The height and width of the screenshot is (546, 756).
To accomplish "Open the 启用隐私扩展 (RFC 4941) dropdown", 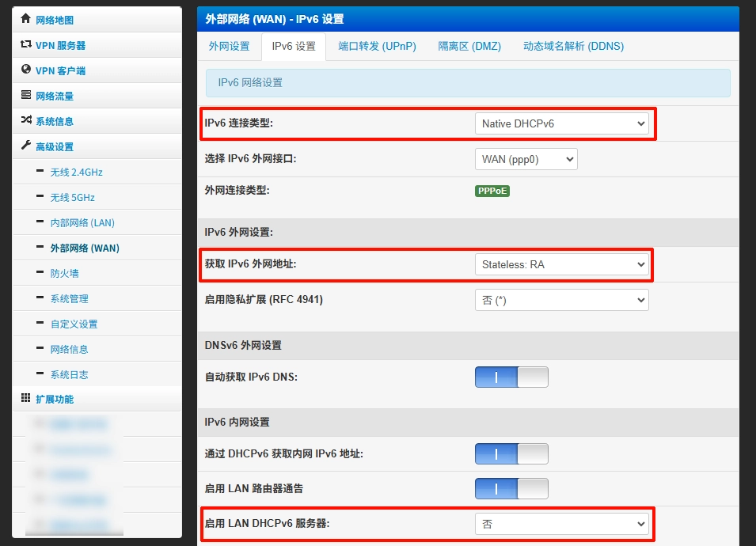I will (561, 300).
